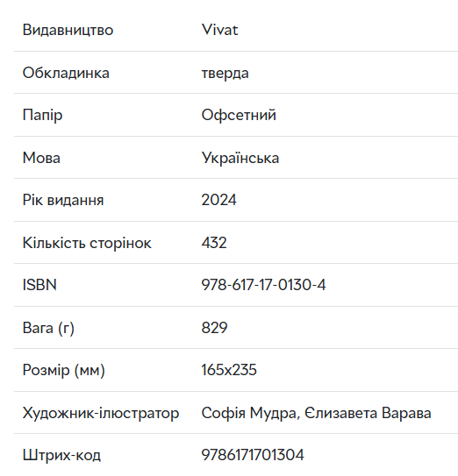Image resolution: width=458 pixels, height=476 pixels.
Task: Click the 432 page count value
Action: coord(214,243)
